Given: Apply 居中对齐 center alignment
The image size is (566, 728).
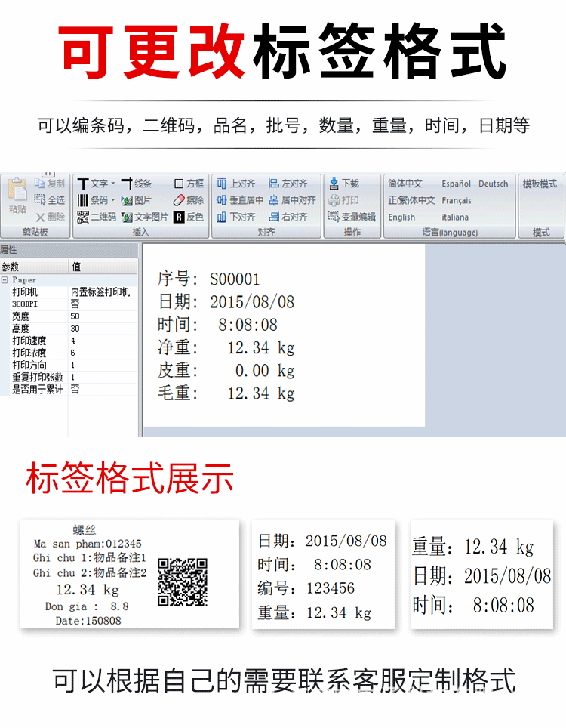Looking at the screenshot, I should click(292, 200).
